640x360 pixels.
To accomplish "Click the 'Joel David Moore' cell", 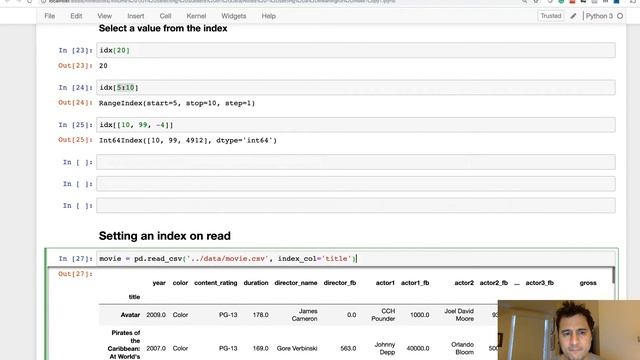I will 459,315.
